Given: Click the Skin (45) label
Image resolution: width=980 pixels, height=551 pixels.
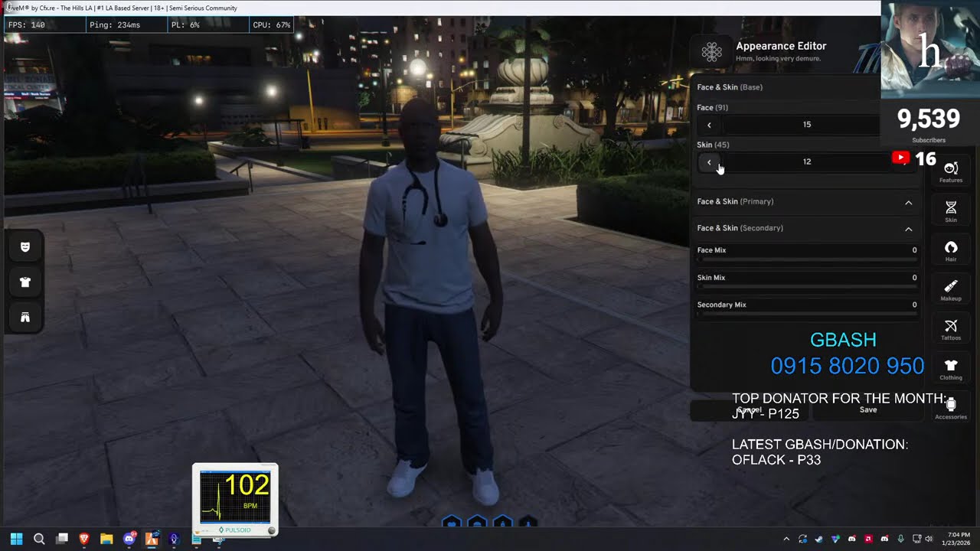Looking at the screenshot, I should (x=713, y=145).
